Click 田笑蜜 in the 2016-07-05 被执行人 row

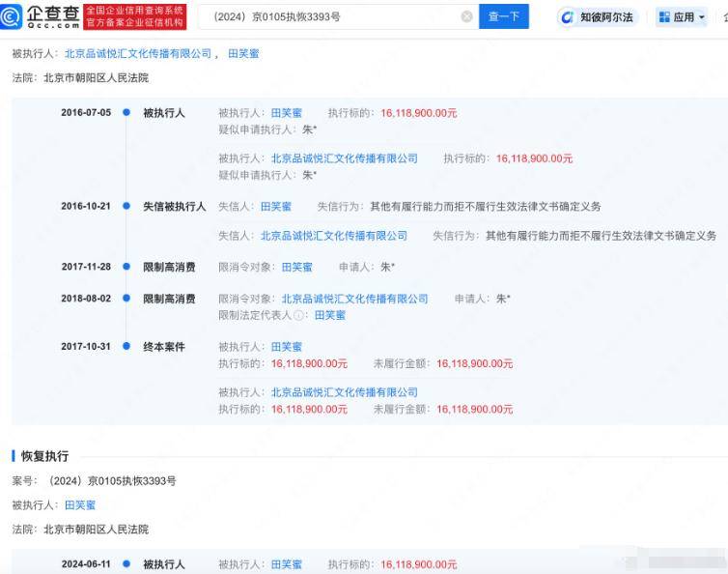pos(287,113)
